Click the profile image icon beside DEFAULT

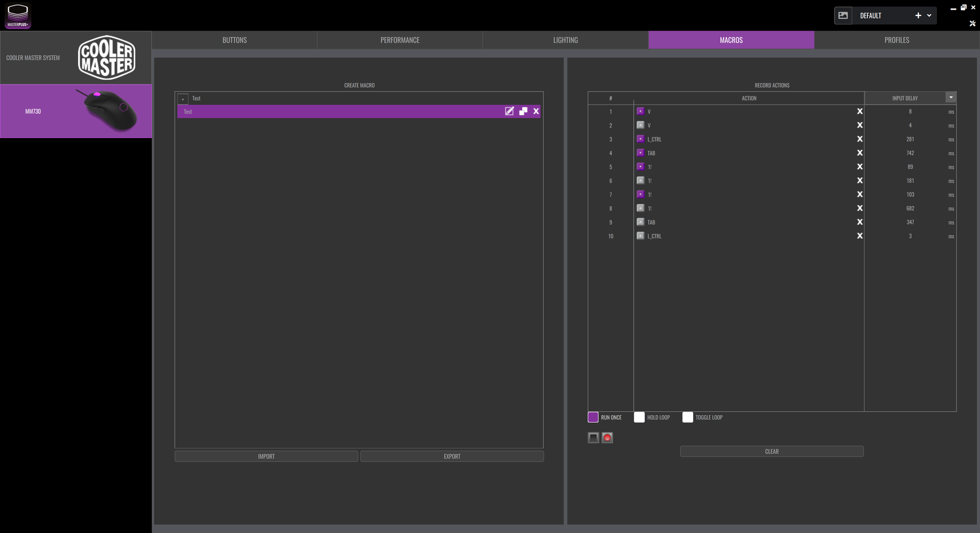843,16
